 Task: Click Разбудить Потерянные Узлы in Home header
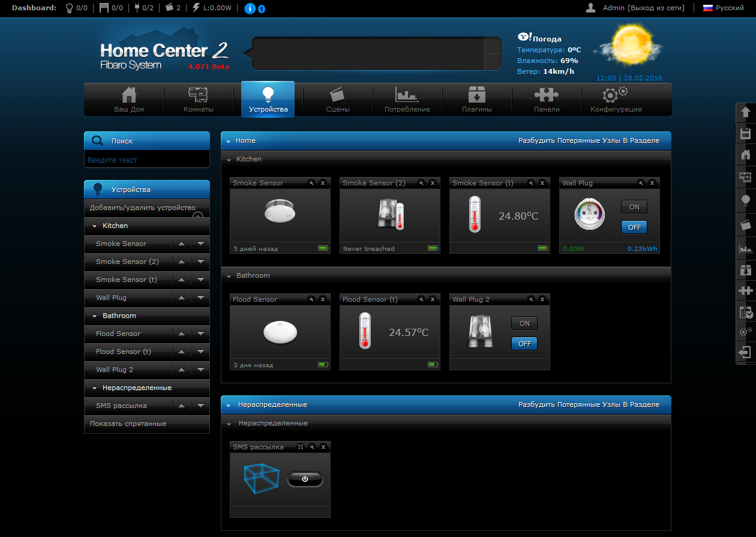tap(589, 140)
